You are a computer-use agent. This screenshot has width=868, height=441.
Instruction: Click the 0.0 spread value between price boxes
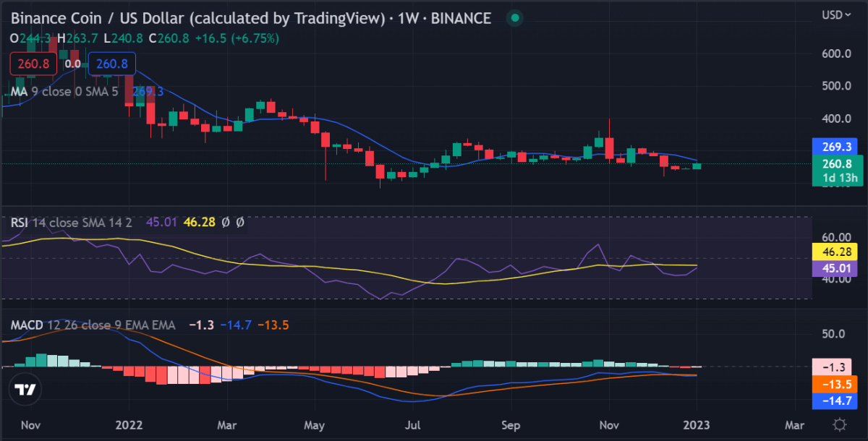[72, 64]
